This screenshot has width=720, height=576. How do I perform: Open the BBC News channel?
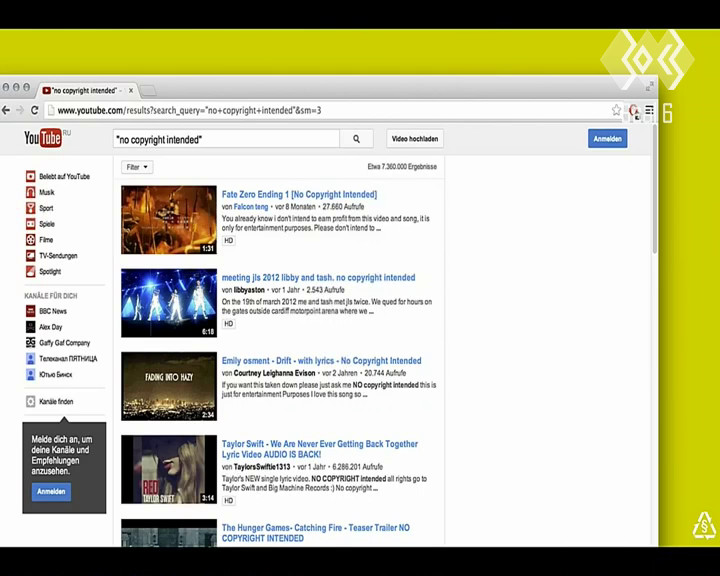(x=46, y=311)
